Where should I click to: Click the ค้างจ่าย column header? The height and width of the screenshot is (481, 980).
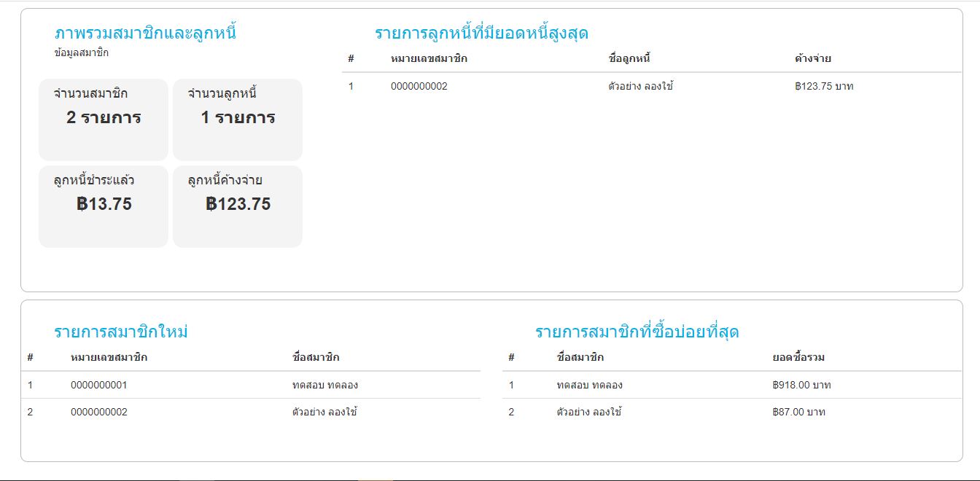coord(813,59)
